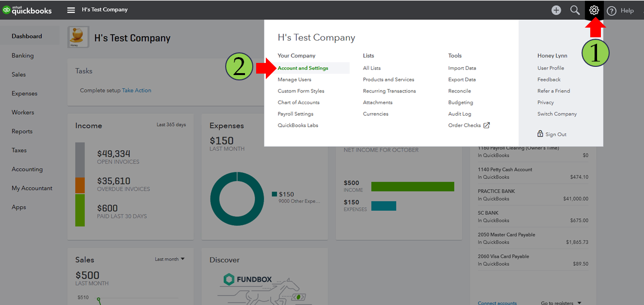Open the Reconcile tool
Viewport: 644px width, 305px height.
tap(460, 91)
